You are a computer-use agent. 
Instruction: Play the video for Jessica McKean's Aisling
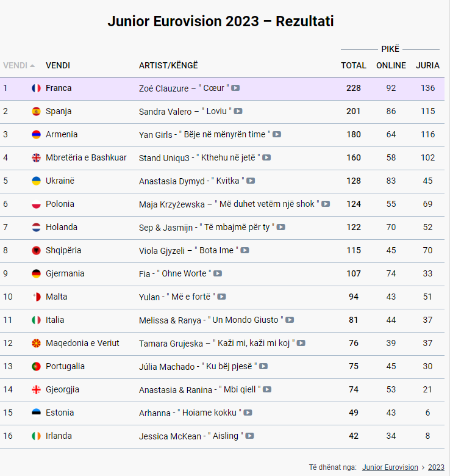249,436
